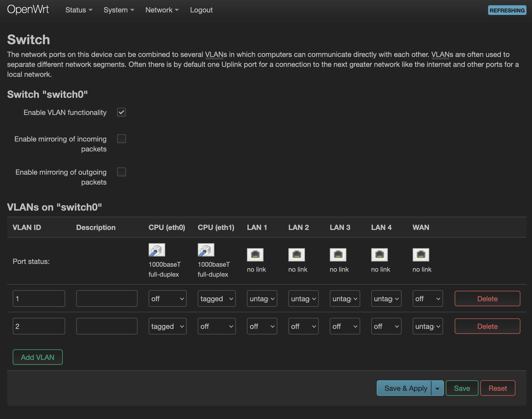This screenshot has height=419, width=532.
Task: Click the LAN 1 column header
Action: pos(257,227)
